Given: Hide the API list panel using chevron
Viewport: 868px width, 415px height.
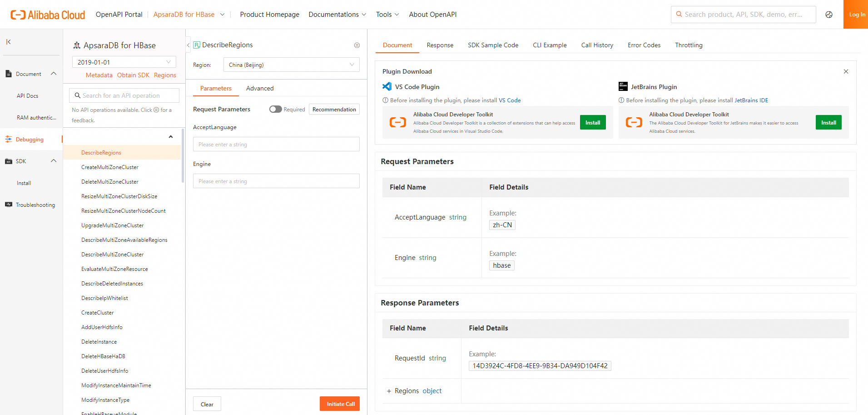Looking at the screenshot, I should [188, 45].
